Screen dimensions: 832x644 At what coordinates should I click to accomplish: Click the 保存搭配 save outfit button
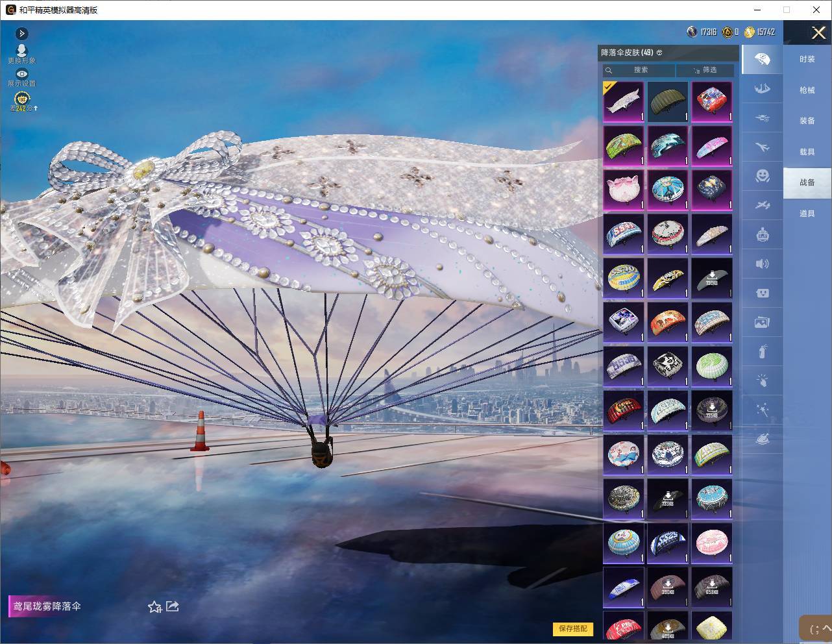click(573, 628)
